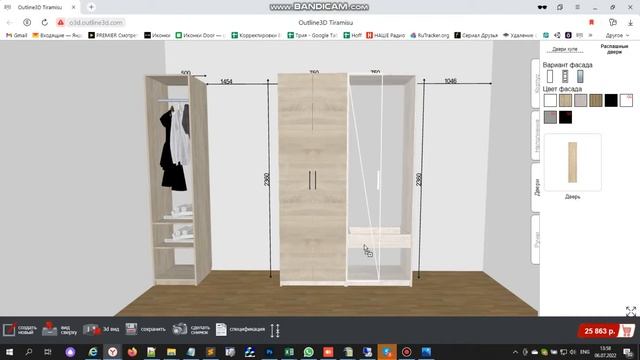Select the open wardrobe with hanging clothes
Screen dimensions: 640x360
pyautogui.click(x=178, y=180)
